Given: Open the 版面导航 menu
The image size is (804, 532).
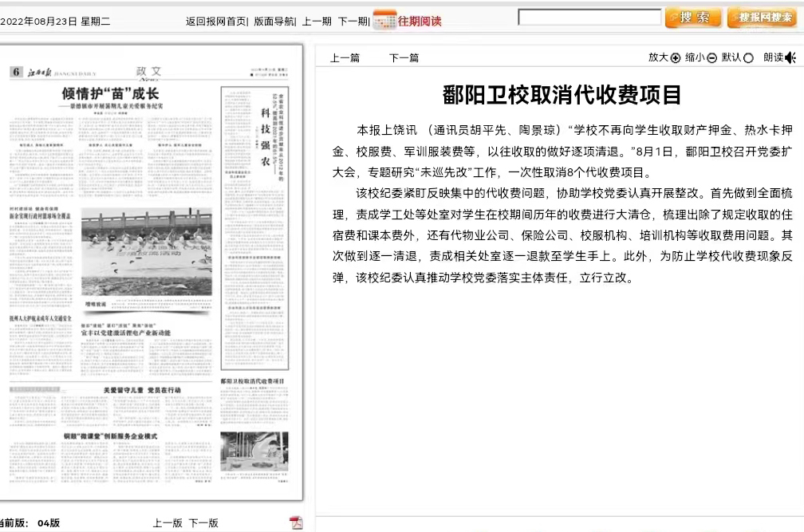Looking at the screenshot, I should pos(274,21).
